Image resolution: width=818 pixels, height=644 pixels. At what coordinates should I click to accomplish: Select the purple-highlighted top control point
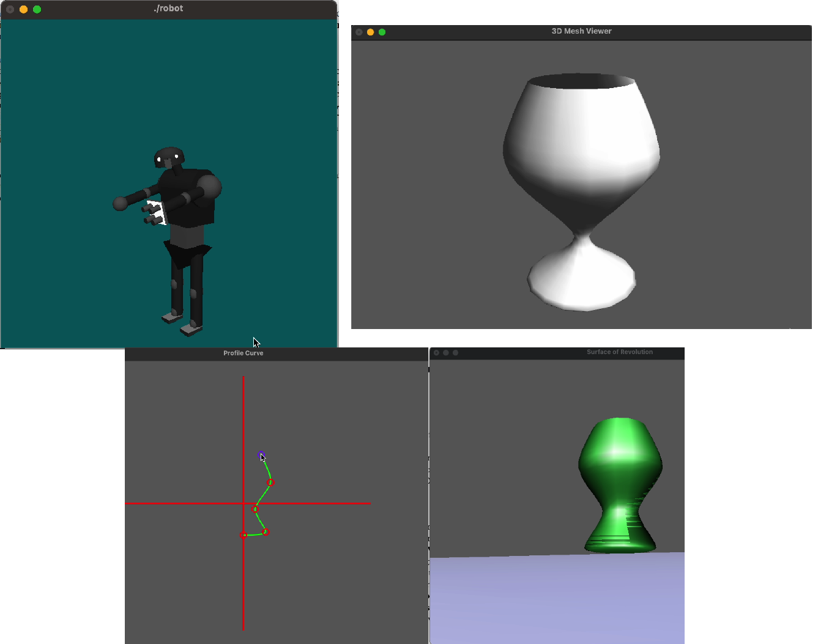tap(261, 455)
